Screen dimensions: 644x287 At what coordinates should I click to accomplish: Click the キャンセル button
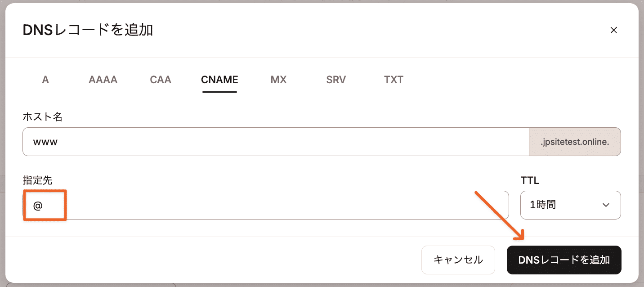pyautogui.click(x=458, y=260)
